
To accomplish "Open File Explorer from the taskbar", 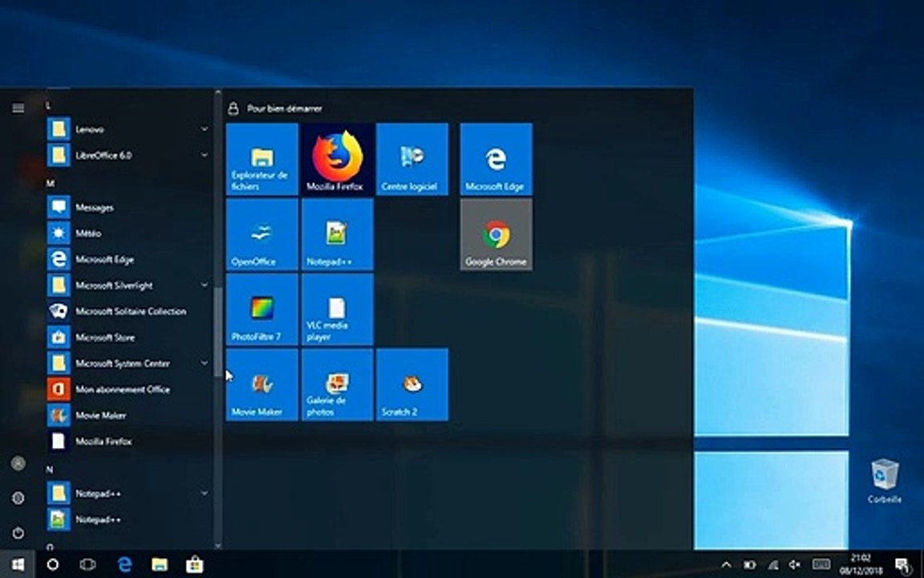I will pos(159,564).
